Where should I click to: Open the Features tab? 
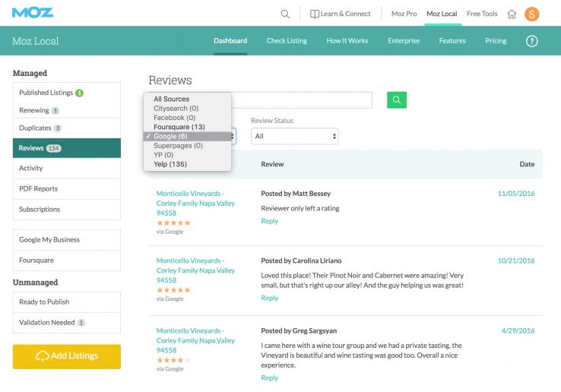coord(452,41)
